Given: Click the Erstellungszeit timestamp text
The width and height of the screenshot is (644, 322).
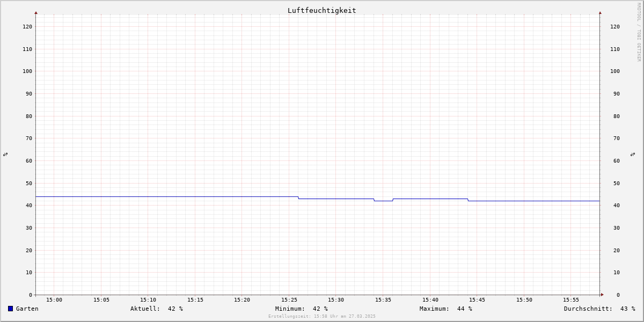Looking at the screenshot, I should point(322,316).
